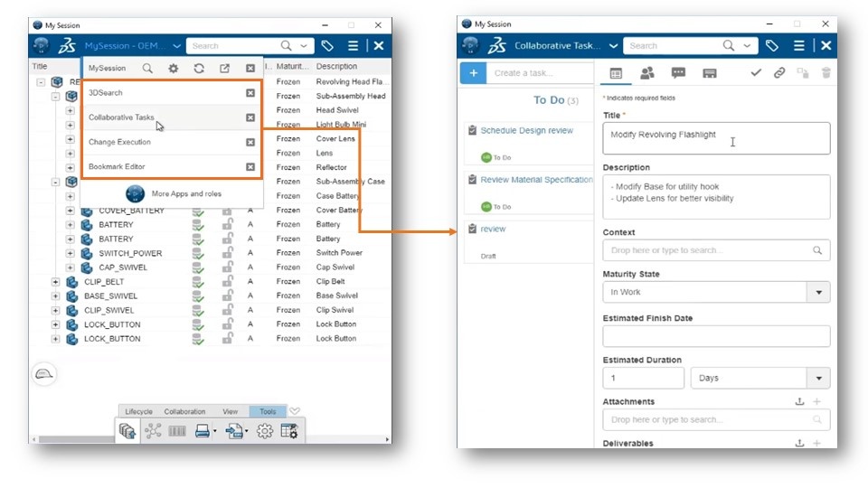Click the open-in-new-window icon in dropdown panel
The width and height of the screenshot is (868, 488).
pos(225,68)
